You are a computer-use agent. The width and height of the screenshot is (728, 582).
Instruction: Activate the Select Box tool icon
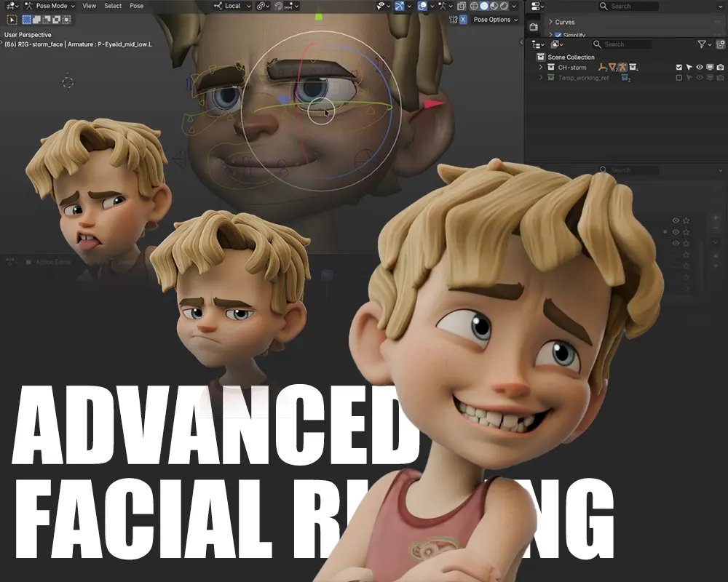(x=12, y=20)
